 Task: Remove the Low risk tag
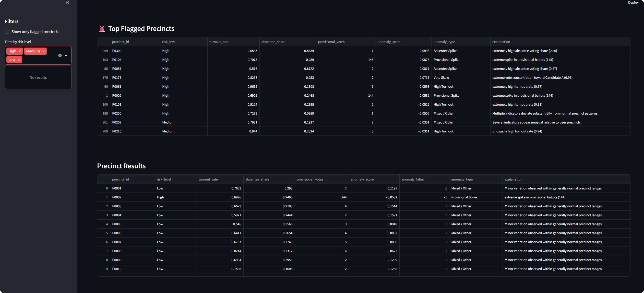[x=19, y=60]
